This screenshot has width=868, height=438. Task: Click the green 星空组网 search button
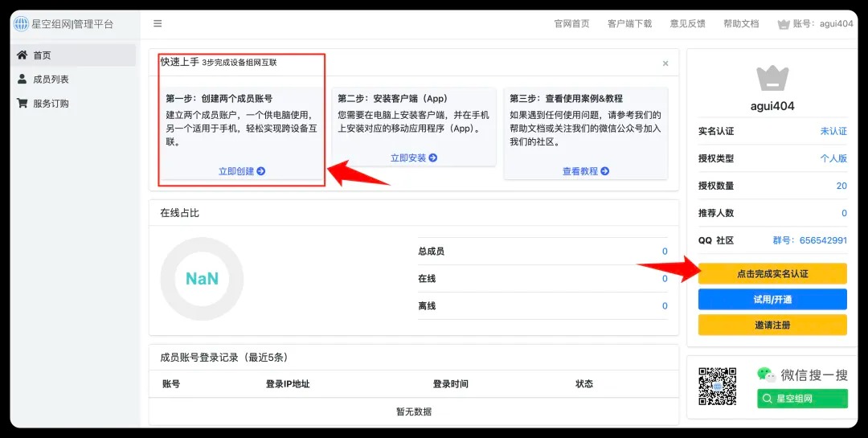pyautogui.click(x=802, y=399)
